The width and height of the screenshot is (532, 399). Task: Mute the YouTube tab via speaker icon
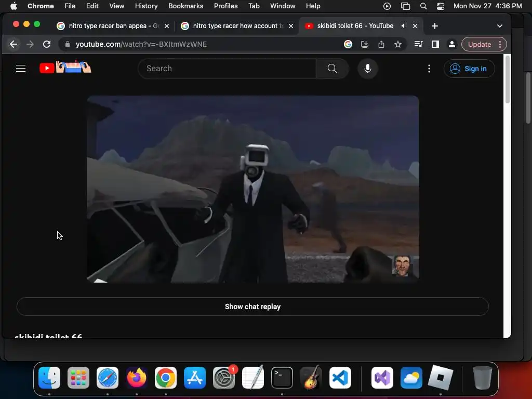pos(403,26)
